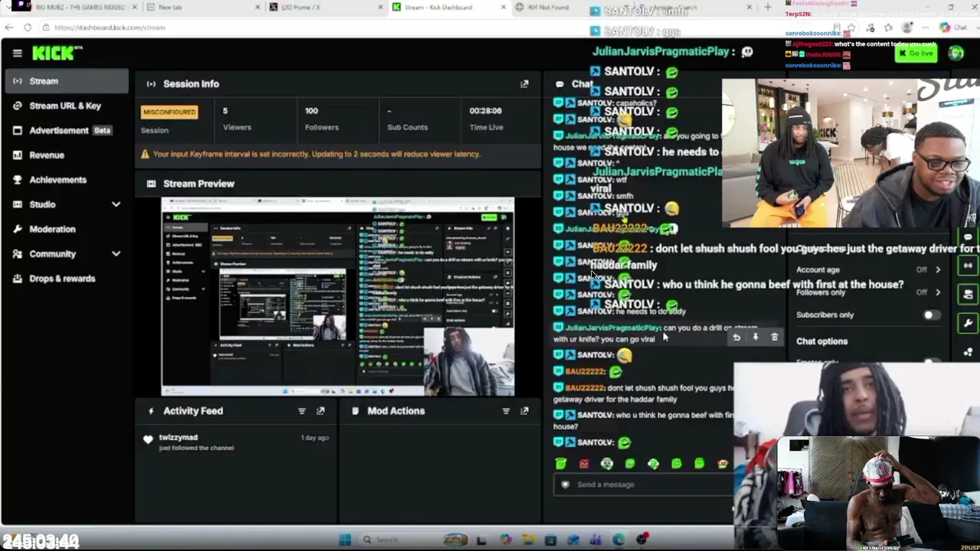Pop out the Session Info panel
980x551 pixels.
(524, 83)
